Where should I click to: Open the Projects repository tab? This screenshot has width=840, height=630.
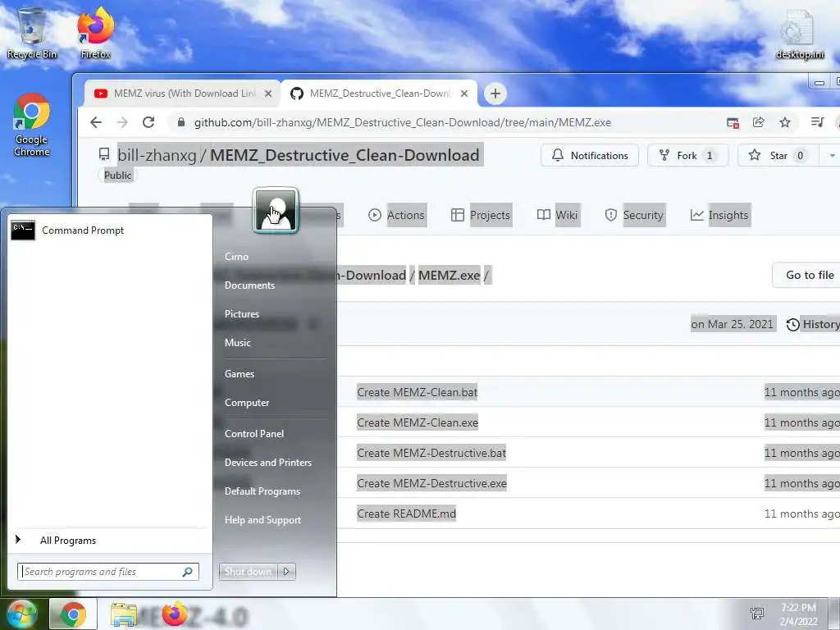(481, 215)
